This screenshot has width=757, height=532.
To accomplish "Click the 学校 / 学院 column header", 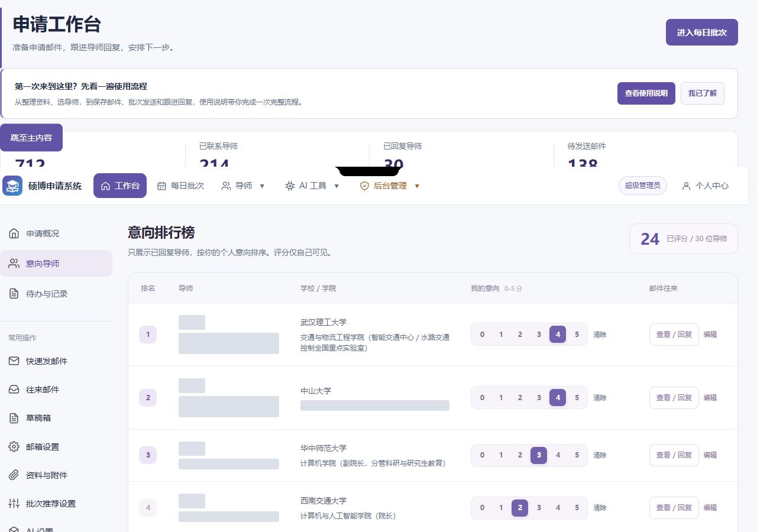I will click(x=318, y=288).
